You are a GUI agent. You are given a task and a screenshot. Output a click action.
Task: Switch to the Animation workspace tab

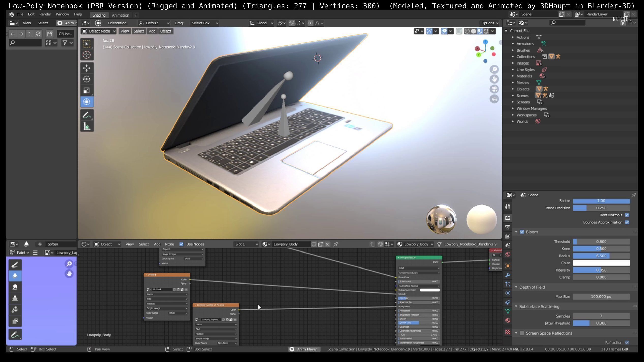pos(120,15)
